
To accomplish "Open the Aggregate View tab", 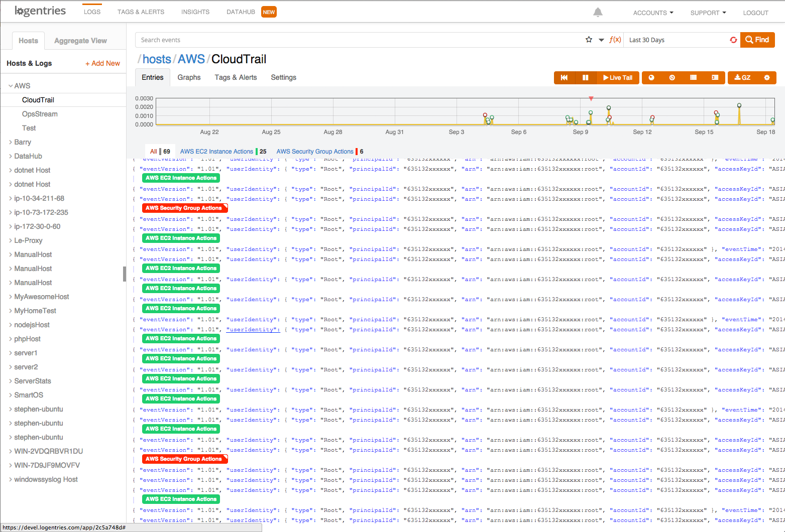I will pos(80,41).
